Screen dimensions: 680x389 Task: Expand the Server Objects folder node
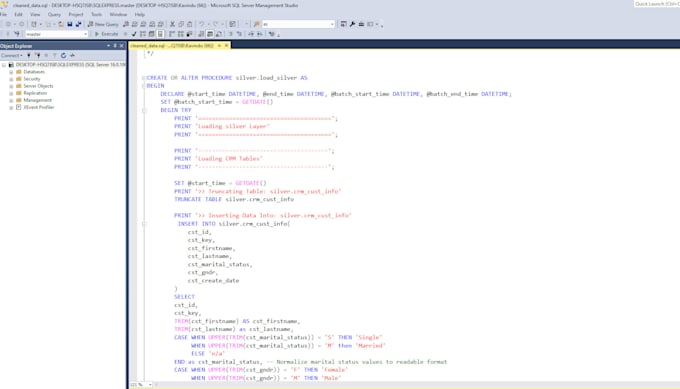(x=11, y=86)
